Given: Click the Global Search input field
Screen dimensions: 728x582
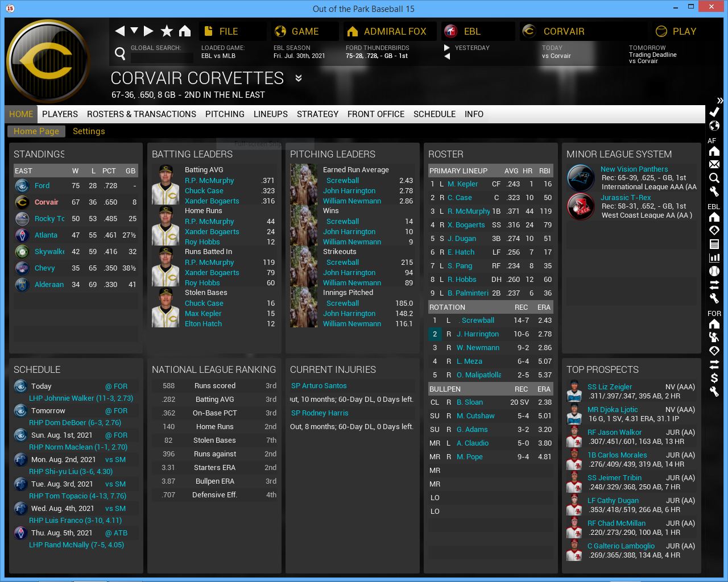Looking at the screenshot, I should (x=162, y=57).
